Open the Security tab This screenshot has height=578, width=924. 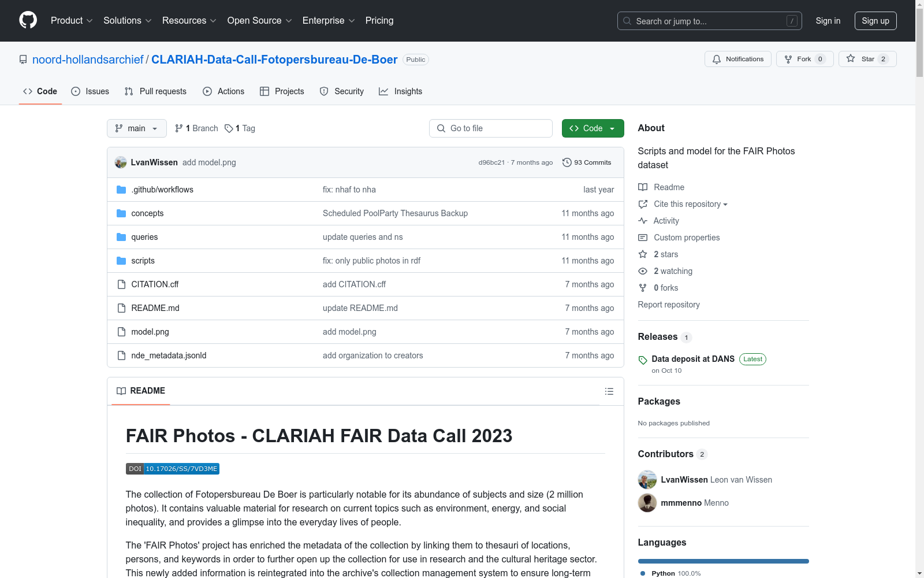(342, 91)
